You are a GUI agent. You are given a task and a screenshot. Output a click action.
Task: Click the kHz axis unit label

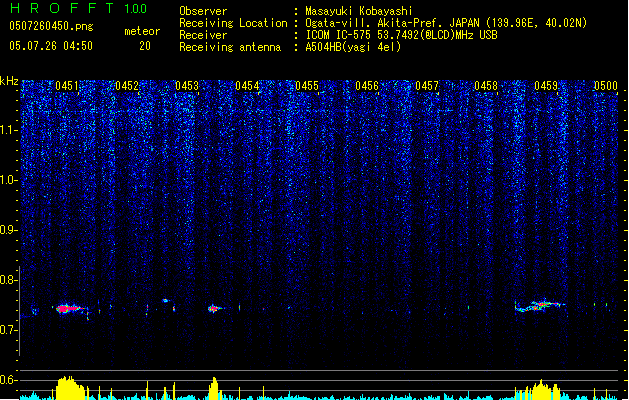[x=9, y=81]
